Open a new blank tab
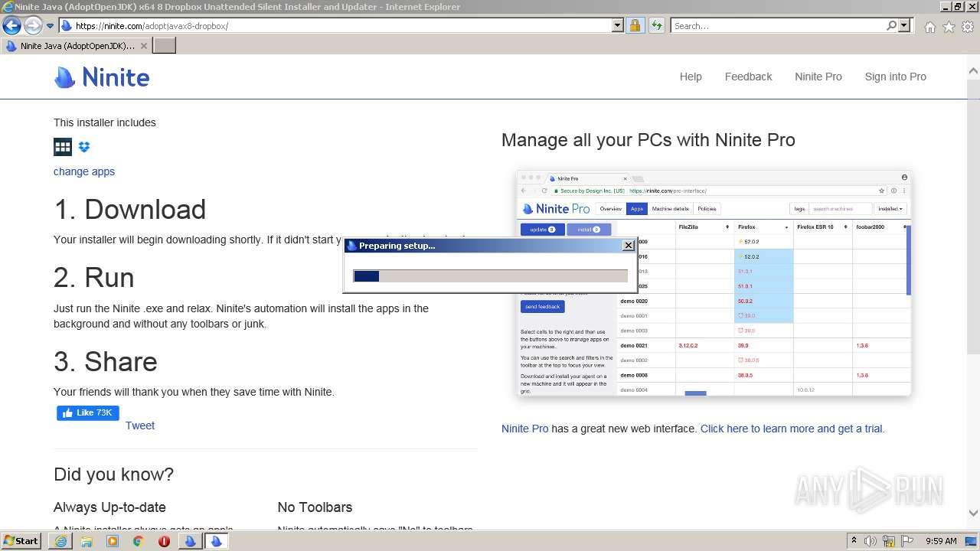The image size is (980, 551). pyautogui.click(x=165, y=46)
